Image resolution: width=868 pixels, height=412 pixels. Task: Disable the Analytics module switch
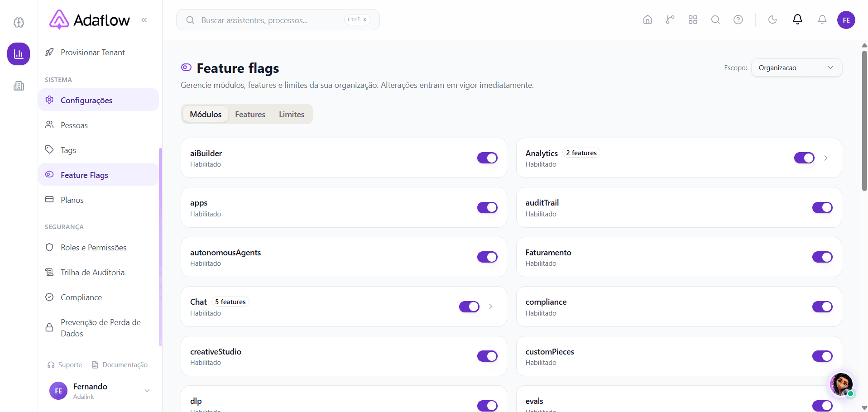[x=804, y=158]
